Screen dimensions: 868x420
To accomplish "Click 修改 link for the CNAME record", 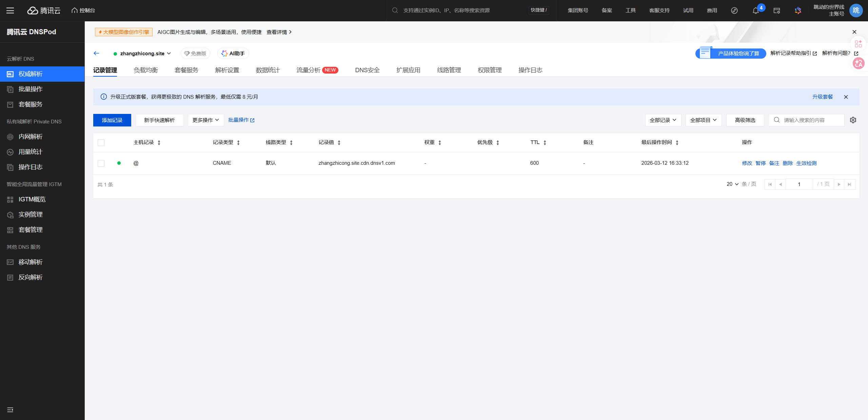I will [747, 163].
